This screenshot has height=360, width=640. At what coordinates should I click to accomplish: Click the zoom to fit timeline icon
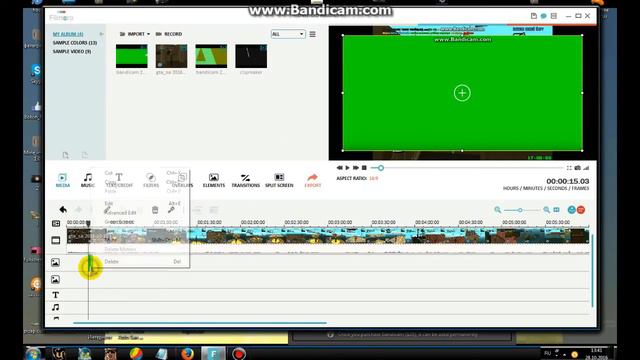click(x=556, y=210)
